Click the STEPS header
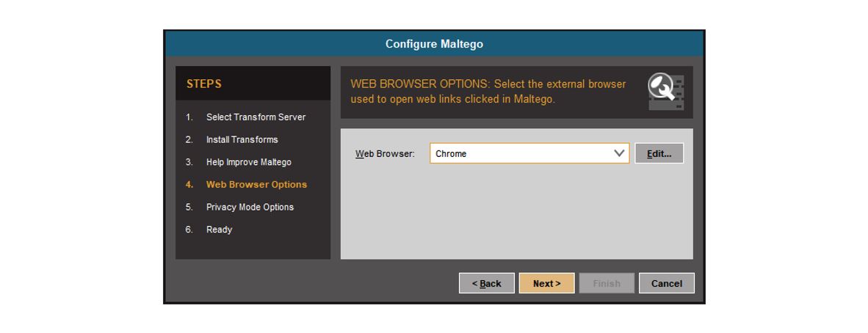The height and width of the screenshot is (333, 868). pyautogui.click(x=203, y=84)
